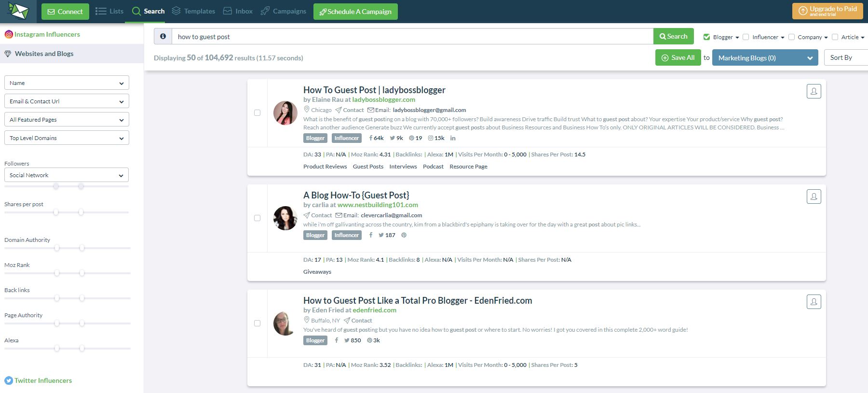The width and height of the screenshot is (868, 393).
Task: Click the green Search button
Action: pos(674,36)
